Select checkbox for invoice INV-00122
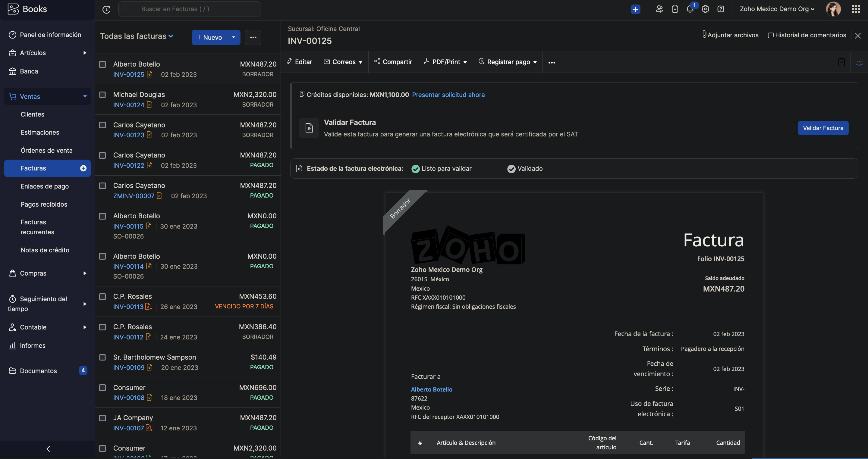 click(x=102, y=155)
